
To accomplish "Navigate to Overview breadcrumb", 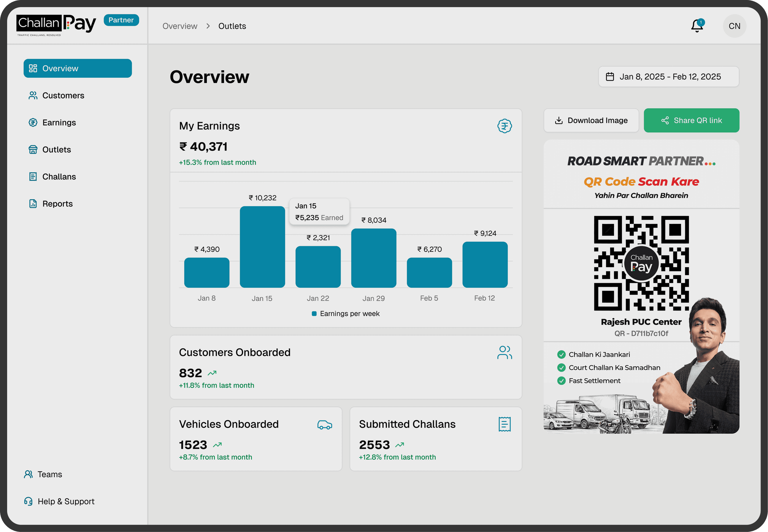I will coord(180,26).
